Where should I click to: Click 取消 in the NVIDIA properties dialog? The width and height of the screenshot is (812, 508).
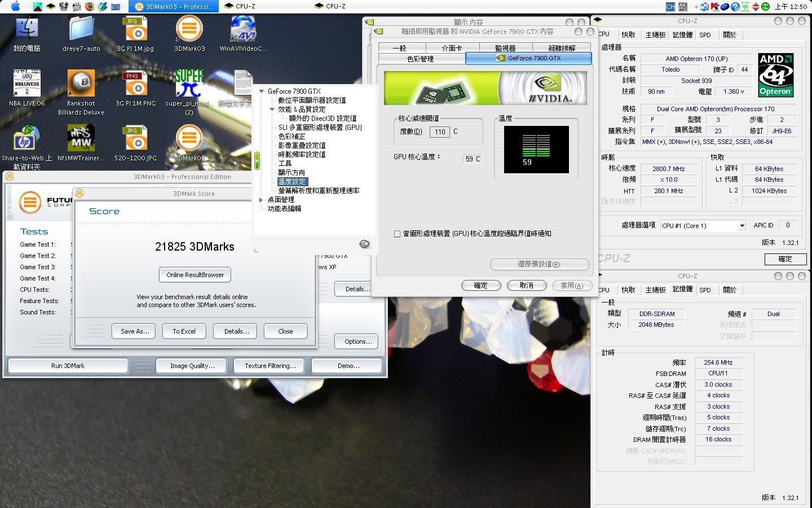pyautogui.click(x=527, y=286)
